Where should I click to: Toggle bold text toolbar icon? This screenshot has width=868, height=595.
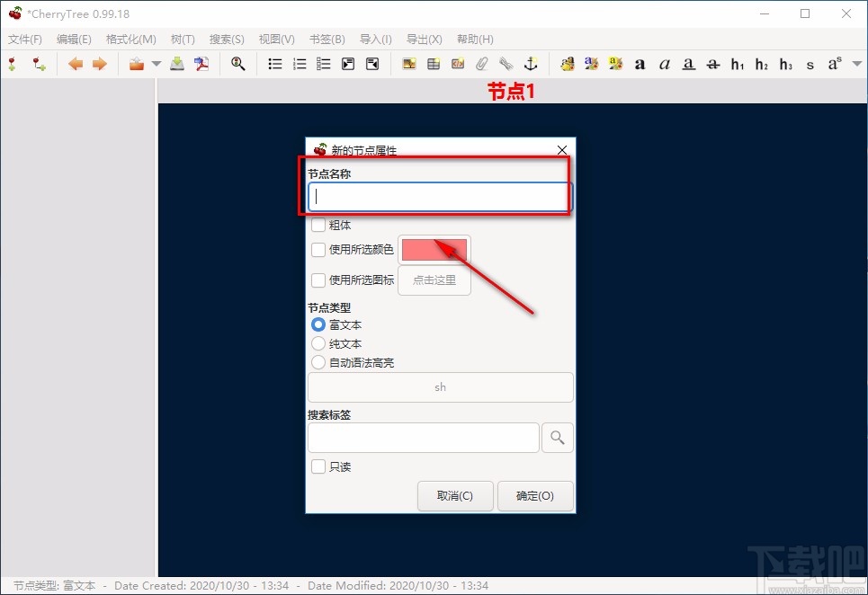coord(640,64)
